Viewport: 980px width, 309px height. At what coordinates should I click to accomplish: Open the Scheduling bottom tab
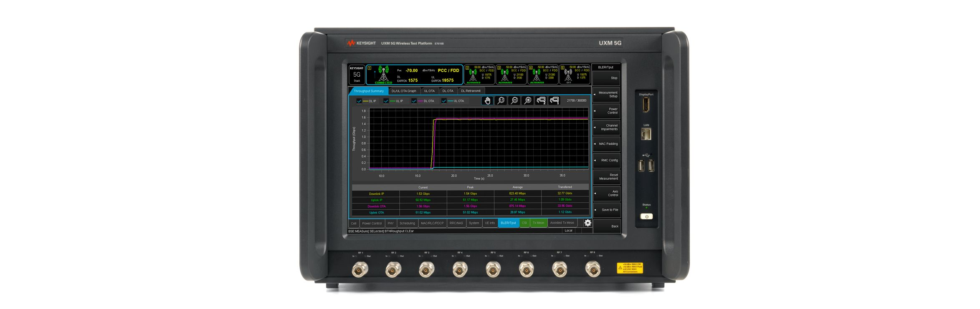(407, 223)
